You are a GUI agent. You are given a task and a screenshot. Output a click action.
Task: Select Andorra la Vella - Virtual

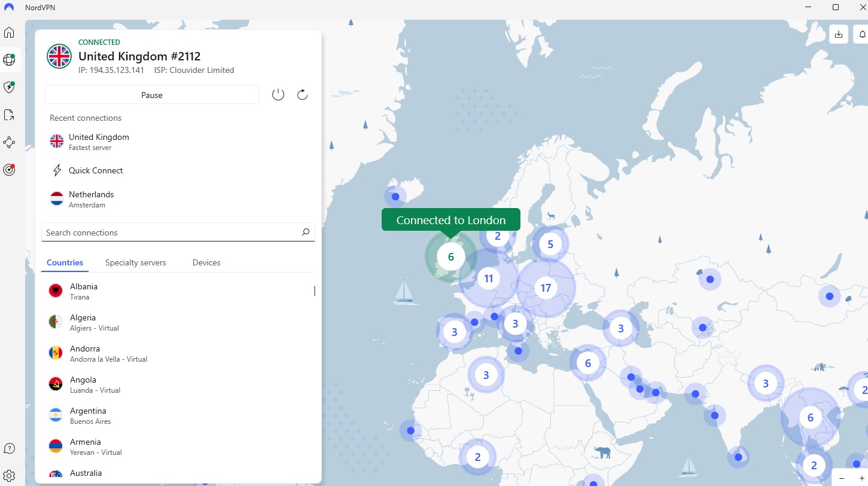(178, 353)
